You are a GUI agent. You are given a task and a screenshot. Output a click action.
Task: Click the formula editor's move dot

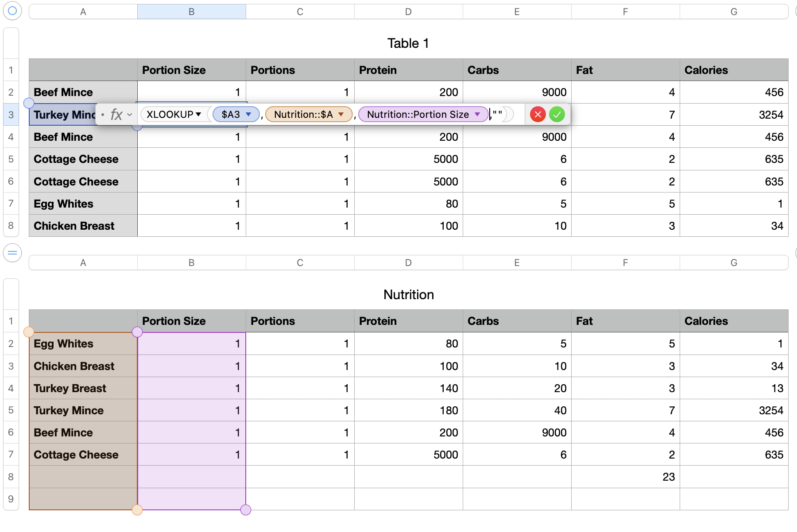(103, 115)
